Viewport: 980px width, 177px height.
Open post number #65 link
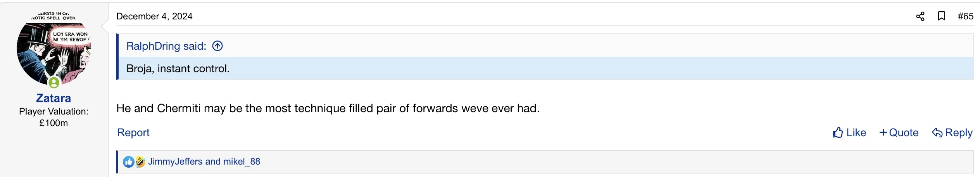[965, 16]
